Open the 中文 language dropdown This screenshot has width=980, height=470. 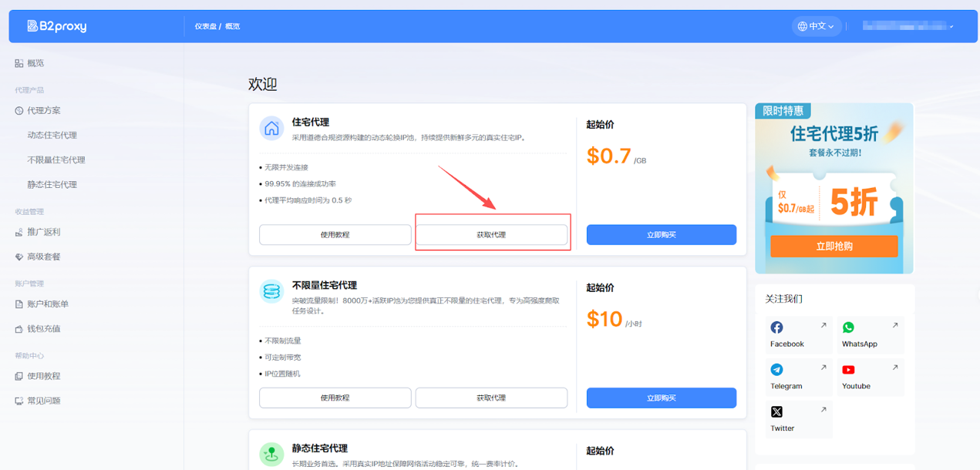pyautogui.click(x=817, y=26)
